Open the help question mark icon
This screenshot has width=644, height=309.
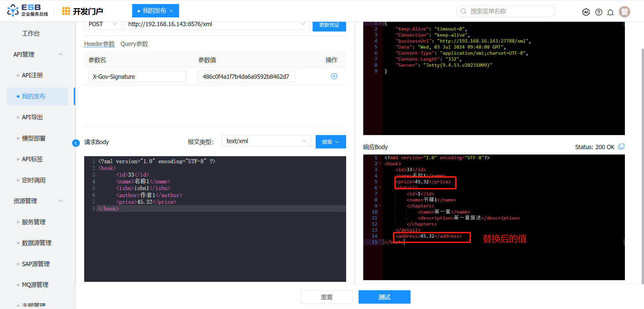tap(599, 12)
